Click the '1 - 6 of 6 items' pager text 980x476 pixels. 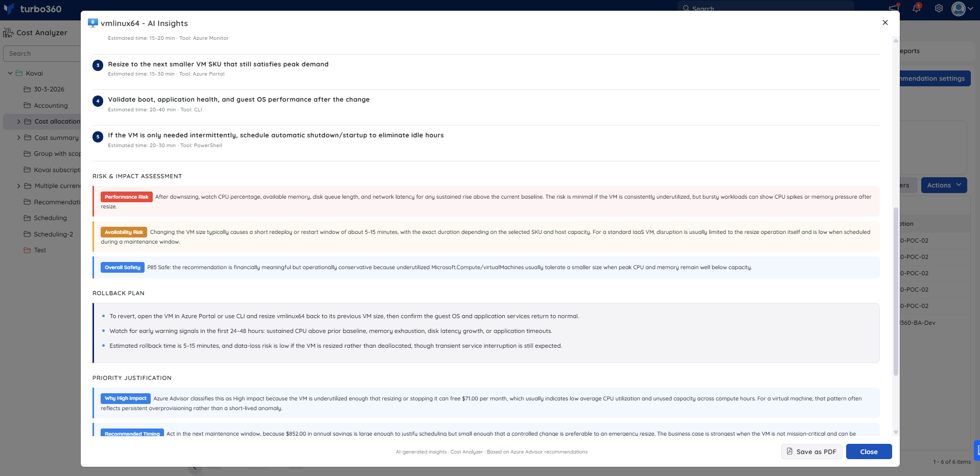[952, 462]
